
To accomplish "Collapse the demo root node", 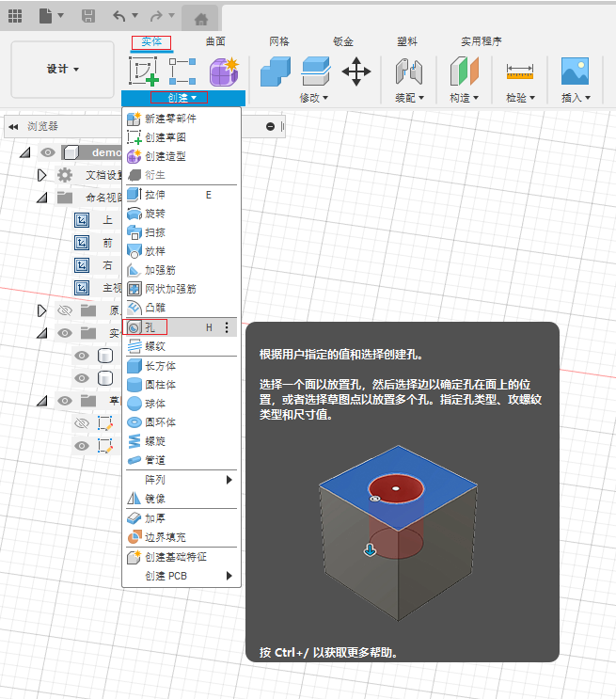I will 25,152.
